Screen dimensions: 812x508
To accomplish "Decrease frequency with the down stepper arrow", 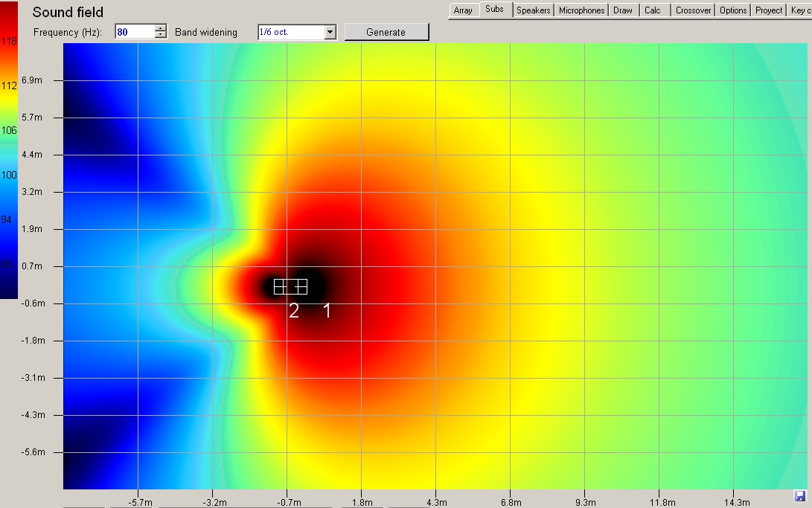I will [161, 35].
